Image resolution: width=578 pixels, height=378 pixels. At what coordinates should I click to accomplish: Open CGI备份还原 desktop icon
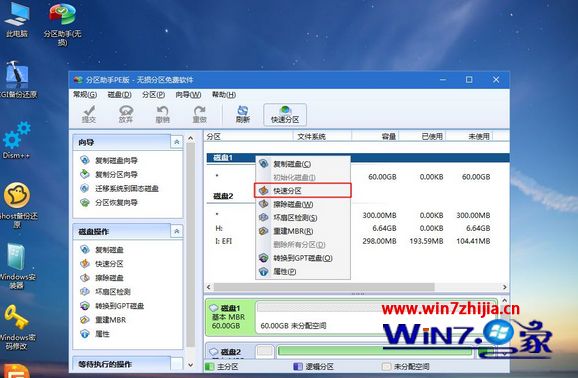pos(17,79)
